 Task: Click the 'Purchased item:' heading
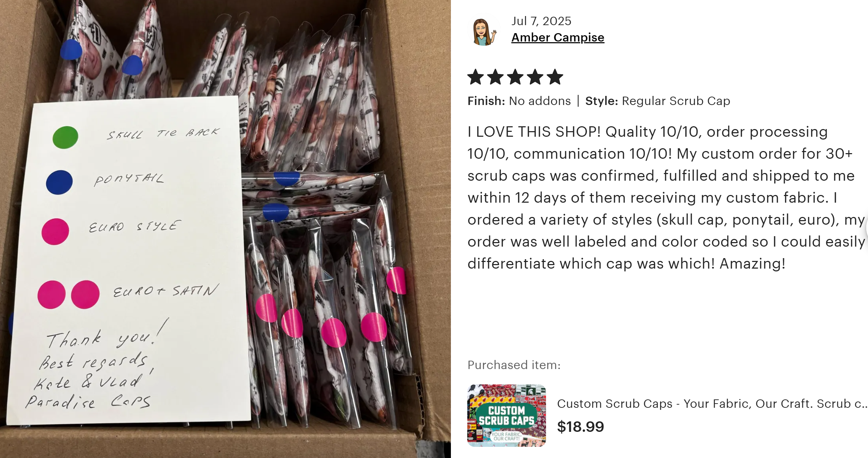[514, 365]
